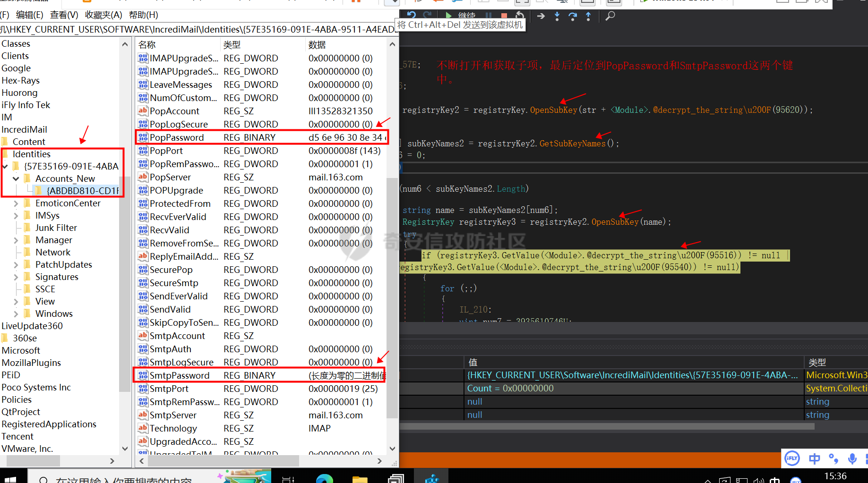The width and height of the screenshot is (868, 483).
Task: Select the PopRemPasswo... value row
Action: pos(261,164)
